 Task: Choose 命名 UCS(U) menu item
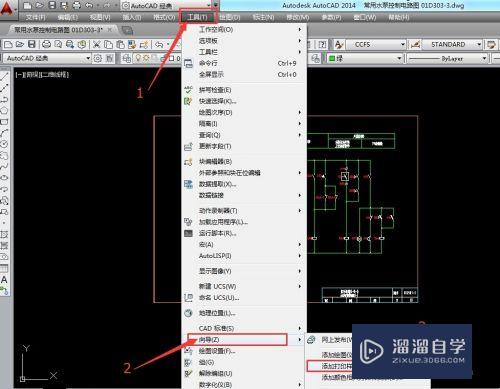[x=244, y=298]
